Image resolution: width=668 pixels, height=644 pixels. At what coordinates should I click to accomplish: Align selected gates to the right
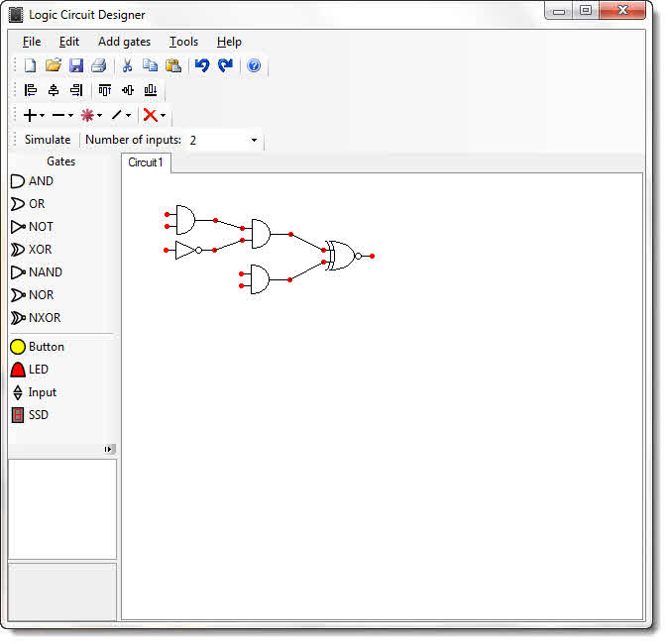76,90
